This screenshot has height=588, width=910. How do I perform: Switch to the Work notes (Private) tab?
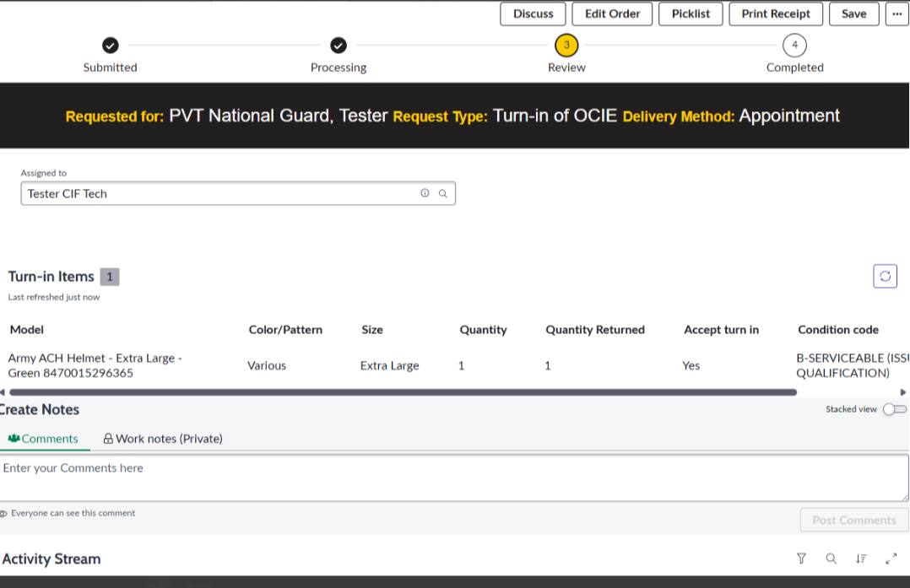(x=163, y=439)
